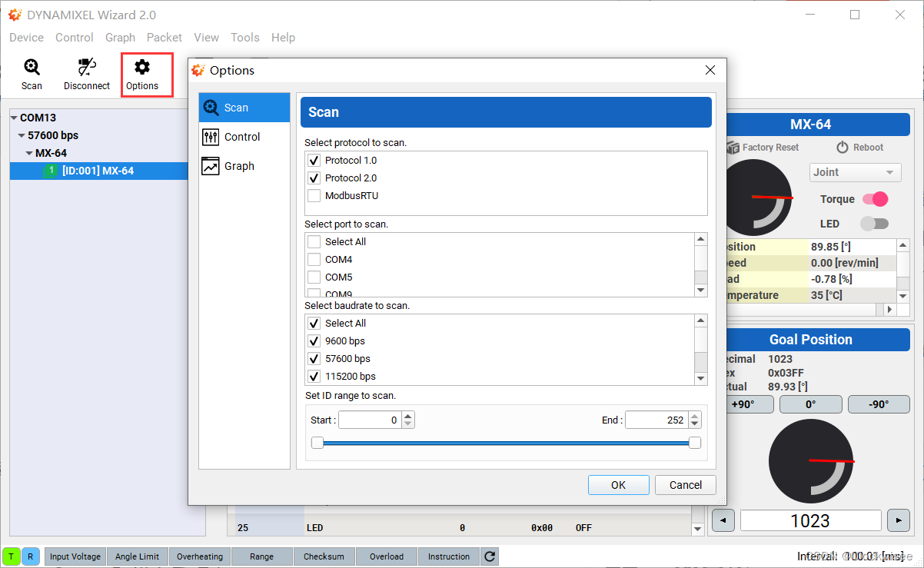Click the scroll-down arrow of the control table
Screen dimensions: 924x568
click(x=698, y=529)
